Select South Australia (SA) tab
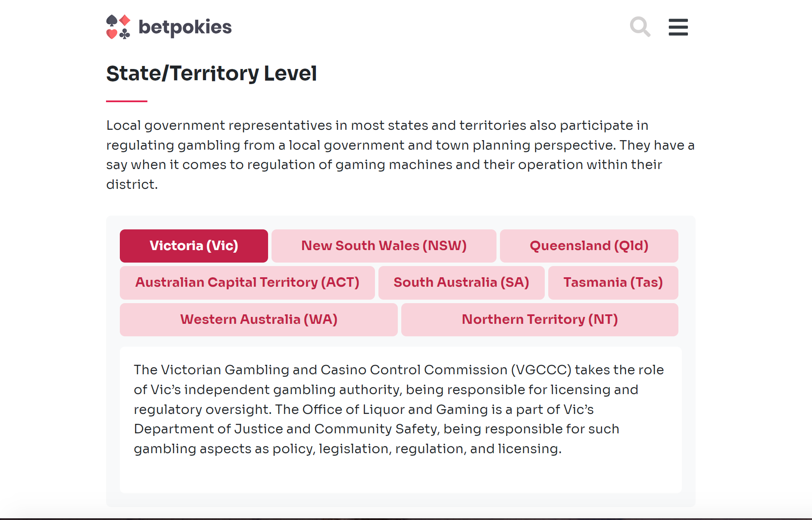The image size is (812, 520). (x=461, y=282)
